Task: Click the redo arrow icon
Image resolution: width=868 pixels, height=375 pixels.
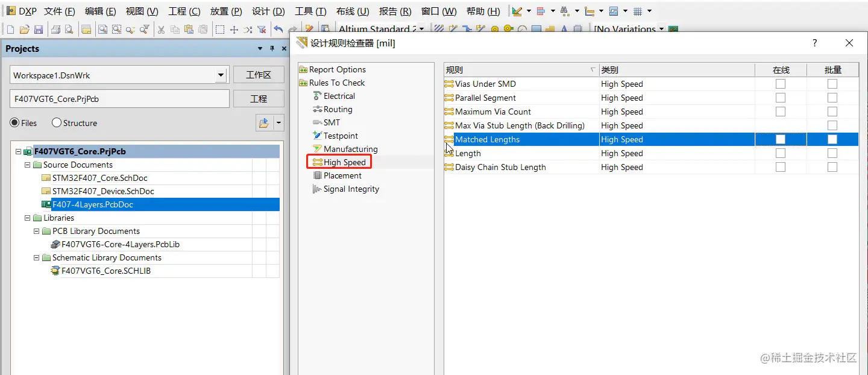Action: pos(292,30)
